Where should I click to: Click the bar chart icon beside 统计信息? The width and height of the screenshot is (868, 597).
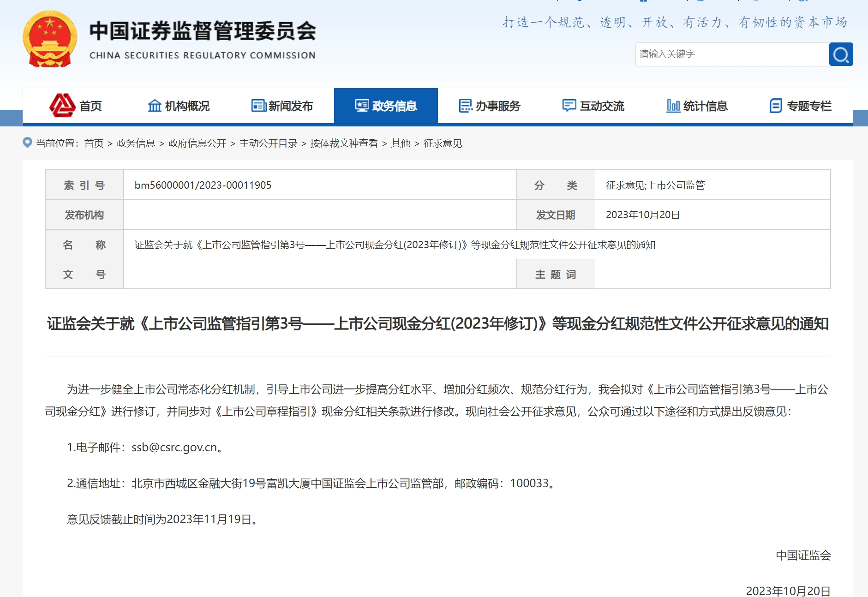click(x=673, y=106)
